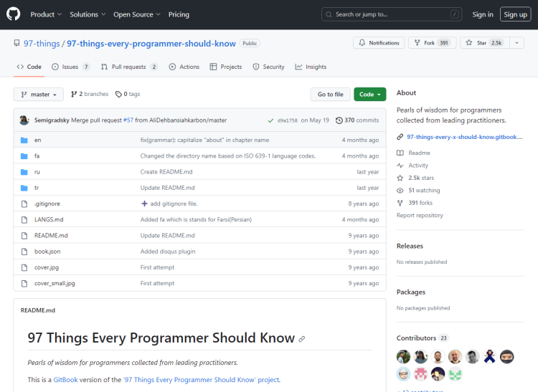This screenshot has width=538, height=392.
Task: Open the master branch dropdown
Action: tap(39, 94)
